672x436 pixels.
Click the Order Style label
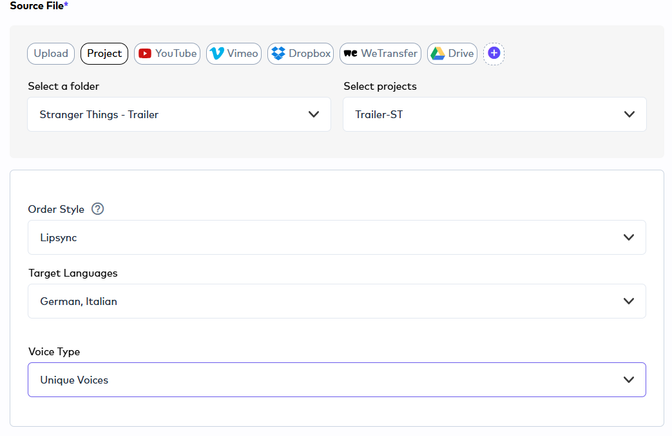coord(56,209)
